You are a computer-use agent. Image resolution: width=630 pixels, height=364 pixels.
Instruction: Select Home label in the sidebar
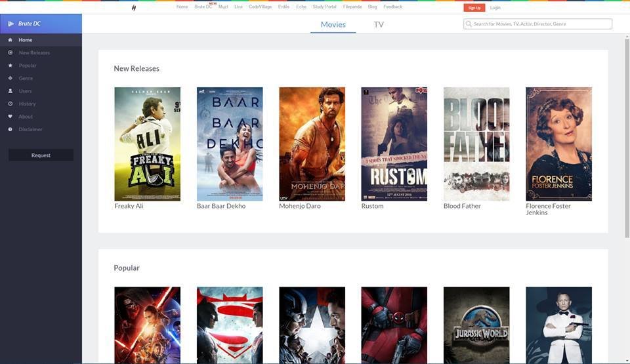click(x=26, y=40)
